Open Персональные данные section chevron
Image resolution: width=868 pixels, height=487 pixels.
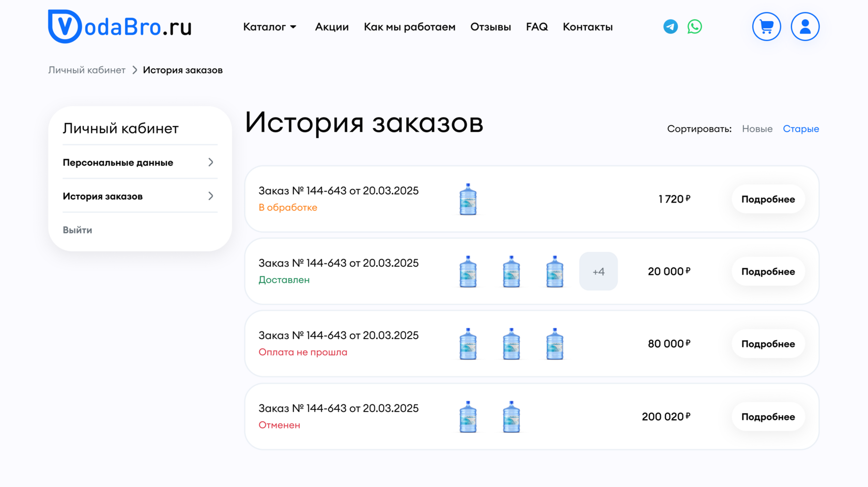coord(211,162)
